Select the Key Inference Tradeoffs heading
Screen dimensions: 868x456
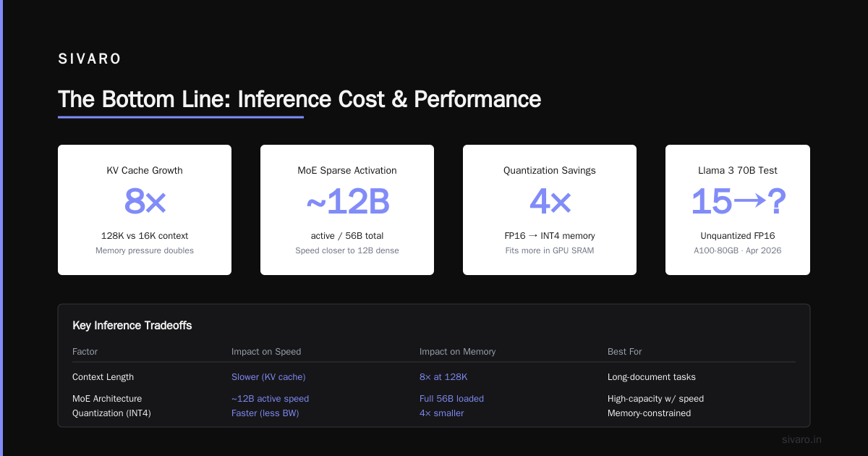click(132, 326)
